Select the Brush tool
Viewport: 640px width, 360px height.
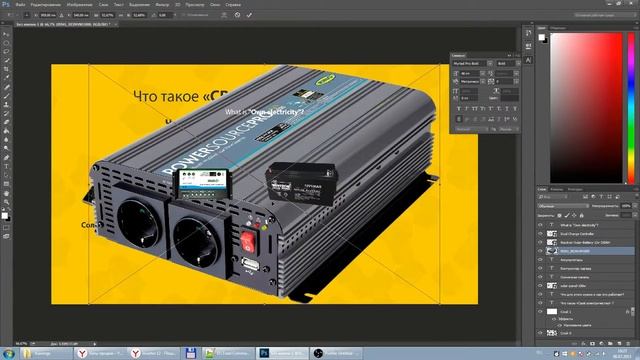click(6, 96)
